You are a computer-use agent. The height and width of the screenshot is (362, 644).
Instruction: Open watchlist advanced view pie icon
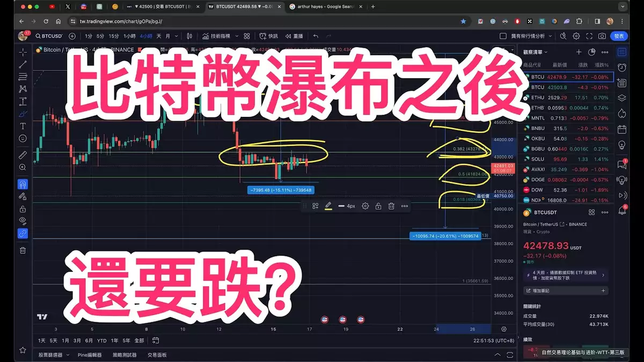point(591,52)
